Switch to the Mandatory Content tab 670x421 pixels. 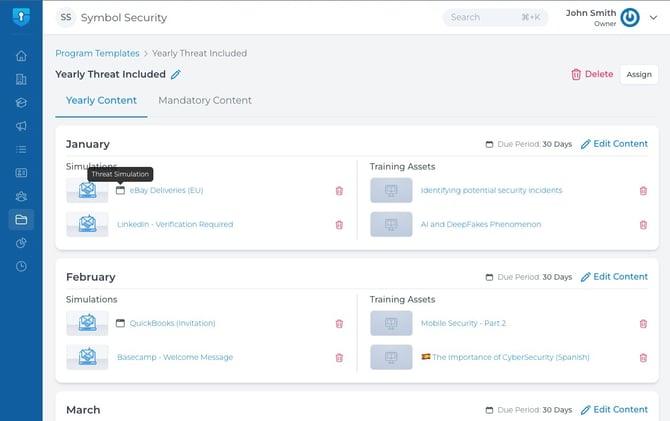[x=205, y=100]
